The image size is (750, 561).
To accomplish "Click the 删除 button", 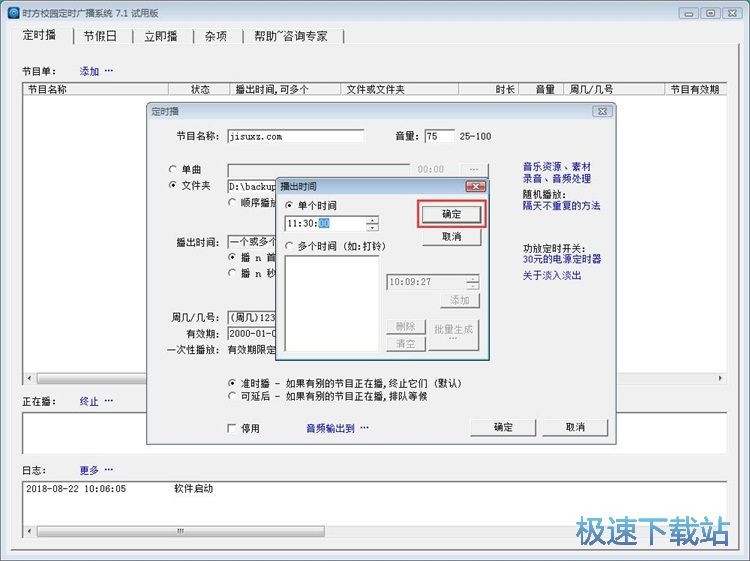I will (406, 326).
